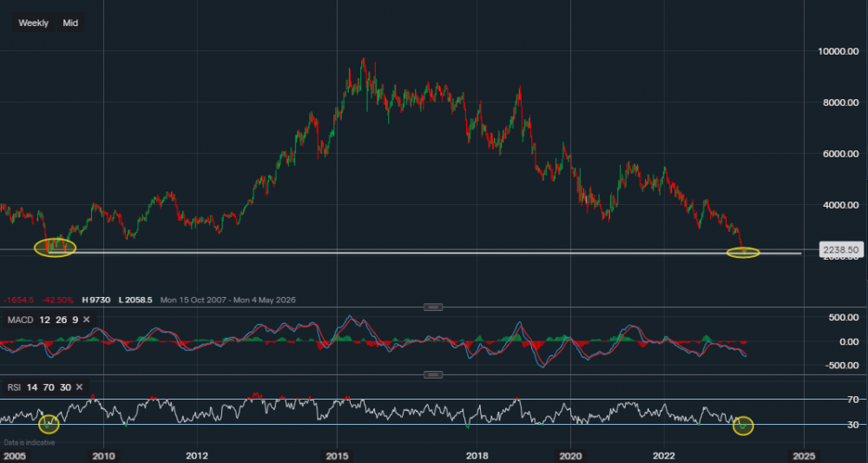This screenshot has width=868, height=463.
Task: Click the 2025 label on the time axis
Action: coord(804,455)
